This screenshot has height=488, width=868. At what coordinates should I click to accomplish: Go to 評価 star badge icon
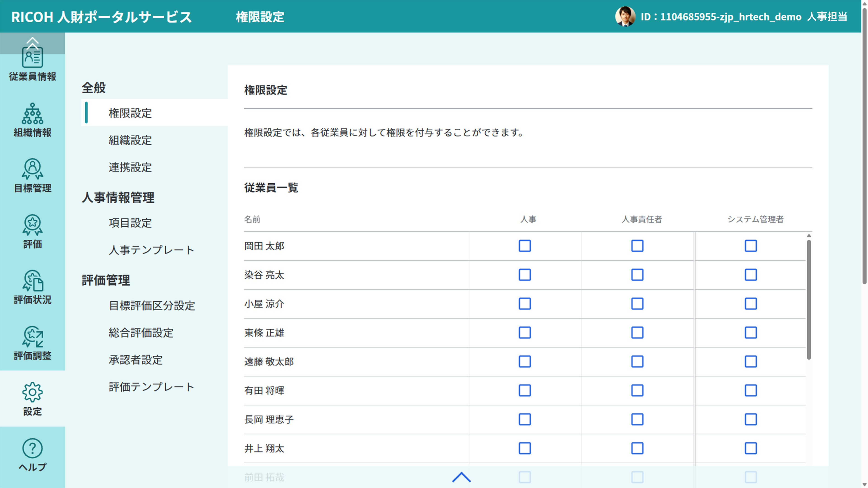(32, 225)
